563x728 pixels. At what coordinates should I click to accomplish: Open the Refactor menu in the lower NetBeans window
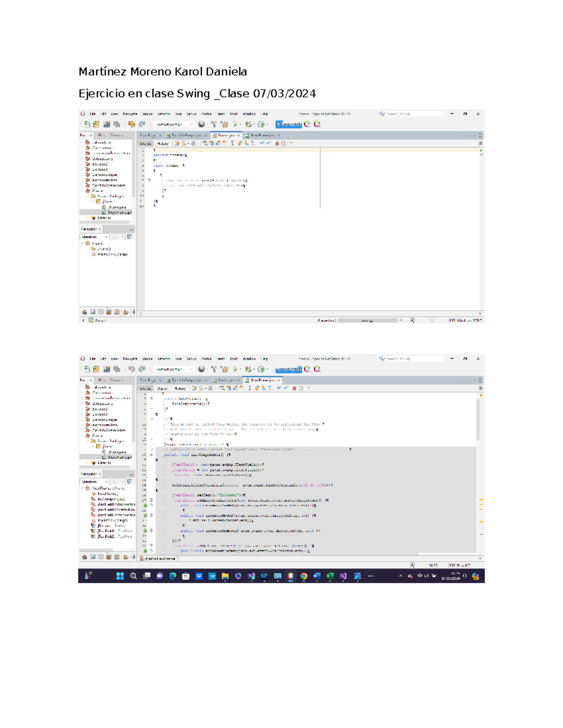click(164, 359)
